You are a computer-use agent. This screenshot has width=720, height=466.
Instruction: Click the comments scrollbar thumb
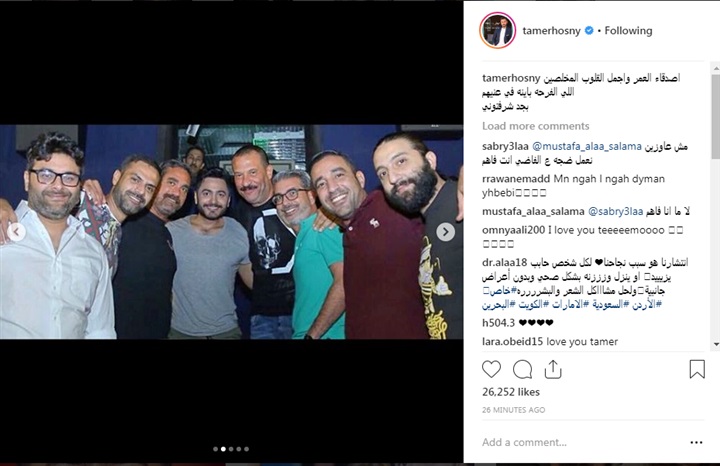[x=716, y=117]
